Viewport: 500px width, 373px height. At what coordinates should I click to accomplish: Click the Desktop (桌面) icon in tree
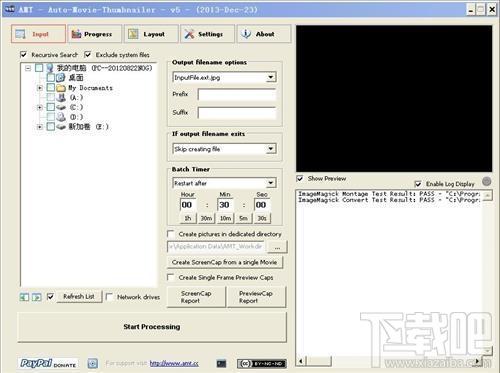(x=61, y=78)
